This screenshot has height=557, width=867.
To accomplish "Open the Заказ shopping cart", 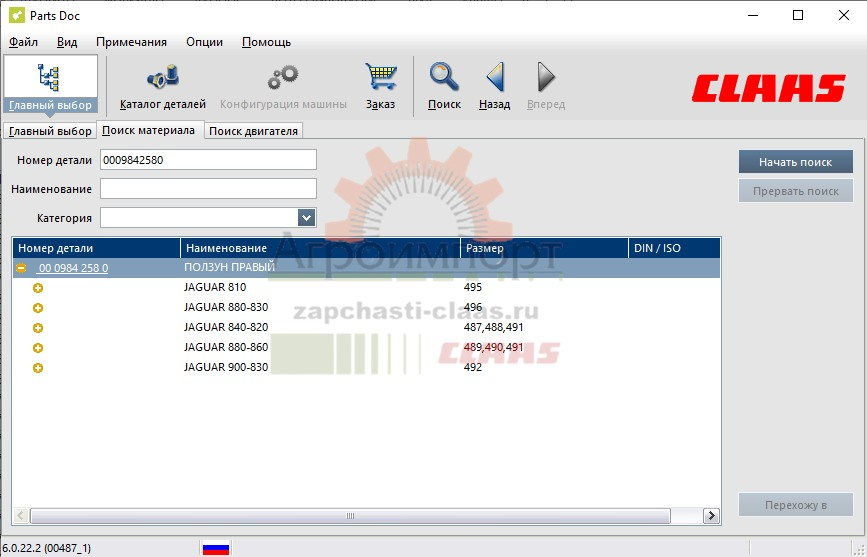I will pyautogui.click(x=380, y=76).
